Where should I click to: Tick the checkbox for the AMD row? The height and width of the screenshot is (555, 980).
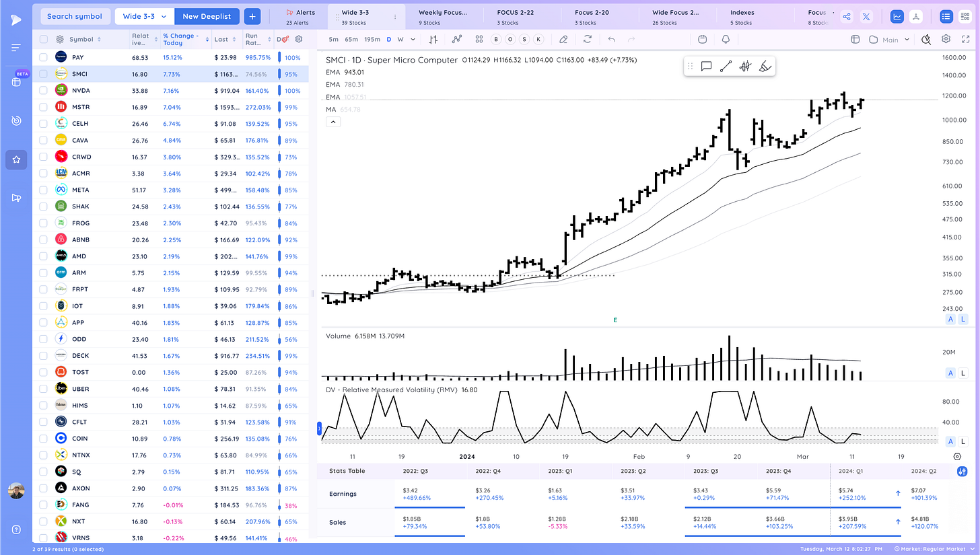(x=44, y=256)
